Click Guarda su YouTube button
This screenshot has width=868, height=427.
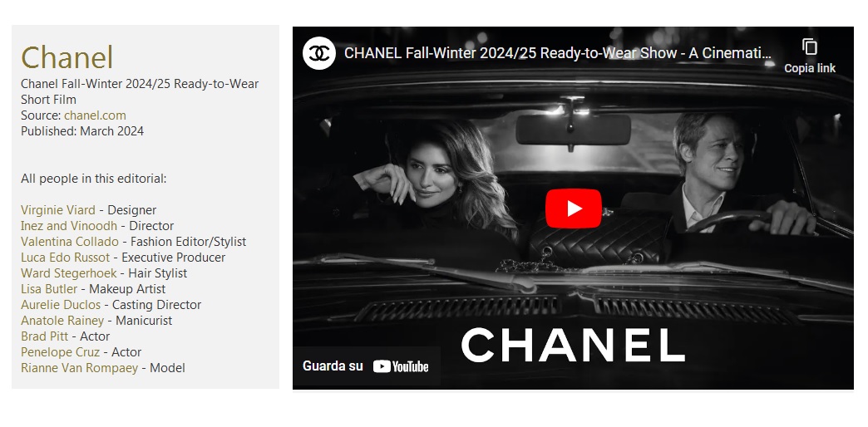click(x=367, y=366)
